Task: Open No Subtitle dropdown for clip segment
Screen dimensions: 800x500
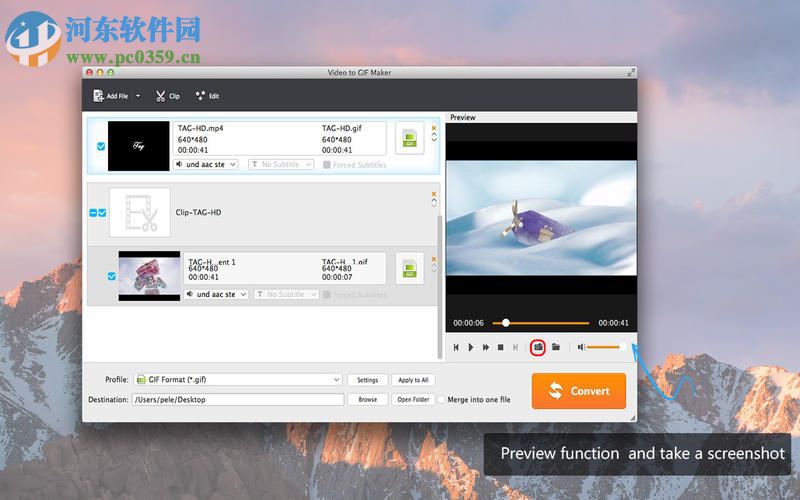Action: click(286, 294)
